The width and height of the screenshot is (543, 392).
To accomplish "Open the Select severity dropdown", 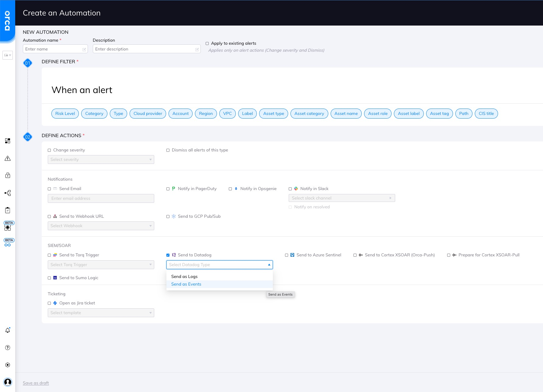I will click(101, 159).
